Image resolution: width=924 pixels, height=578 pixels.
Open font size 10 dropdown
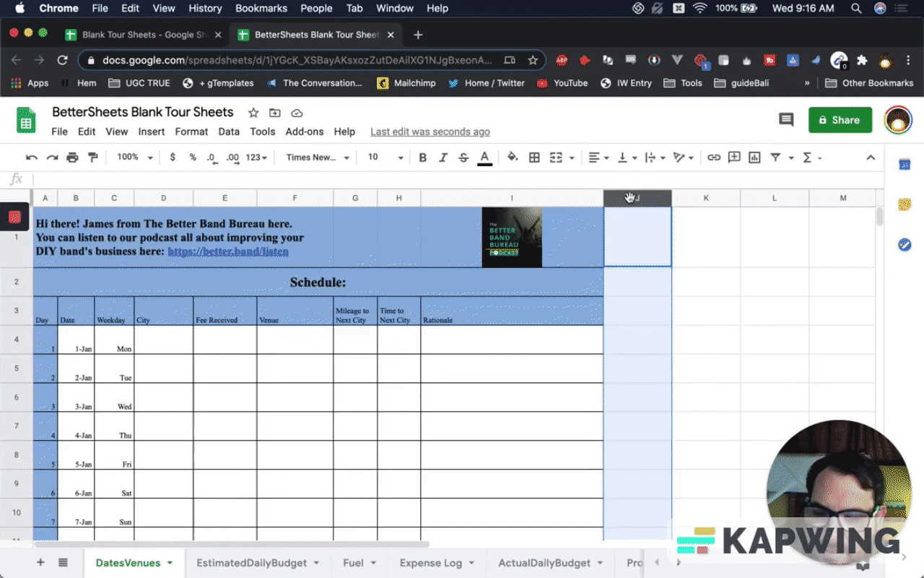click(385, 158)
